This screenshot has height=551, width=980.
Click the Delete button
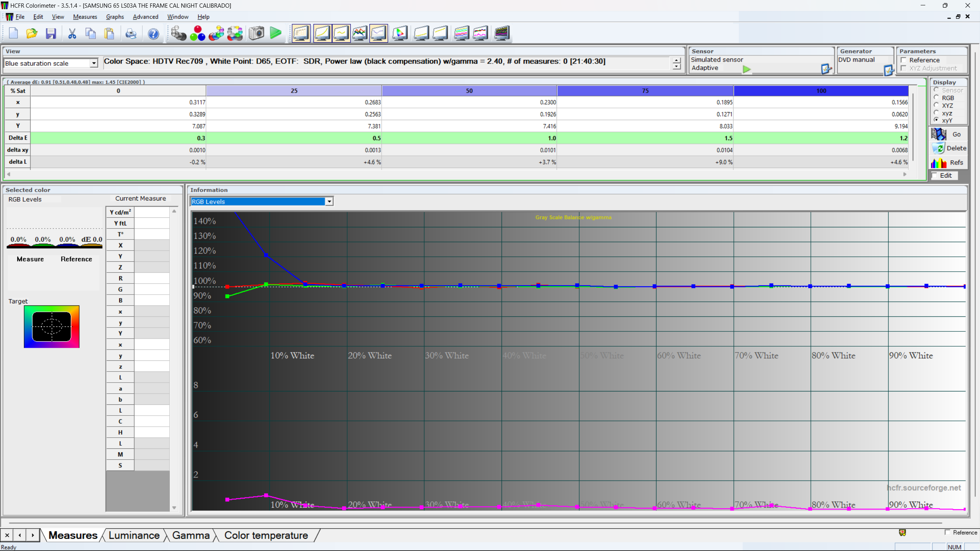click(x=949, y=148)
